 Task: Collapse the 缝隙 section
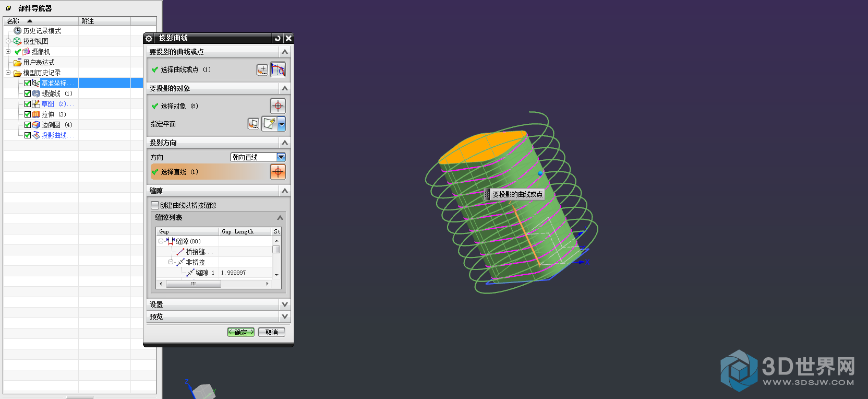[x=284, y=191]
